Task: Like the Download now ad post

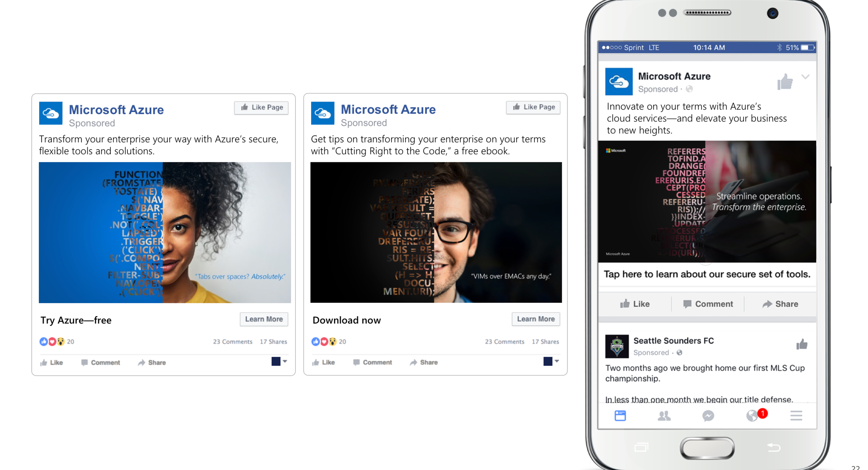Action: (323, 362)
